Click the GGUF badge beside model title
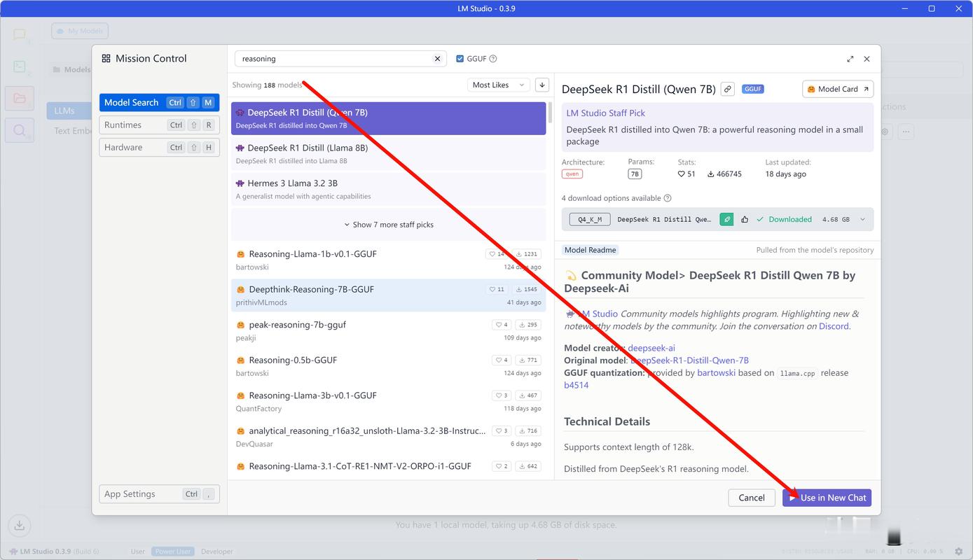This screenshot has width=973, height=560. click(x=753, y=89)
